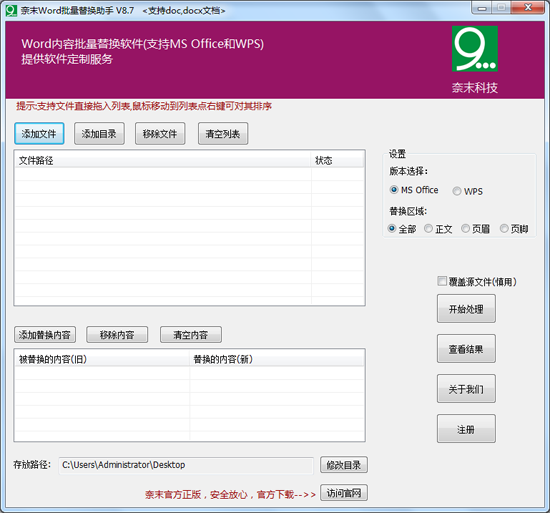Screen dimensions: 550x513
Task: Click 添加文件 to add files
Action: click(39, 134)
